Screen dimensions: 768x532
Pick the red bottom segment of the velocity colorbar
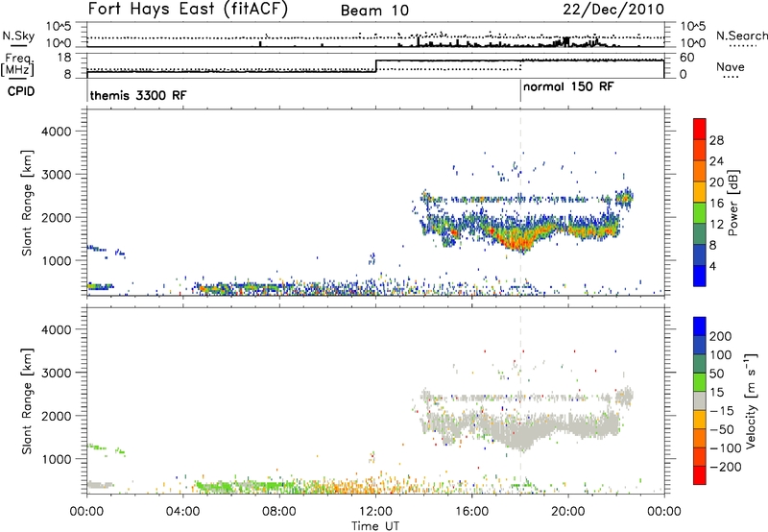[700, 475]
